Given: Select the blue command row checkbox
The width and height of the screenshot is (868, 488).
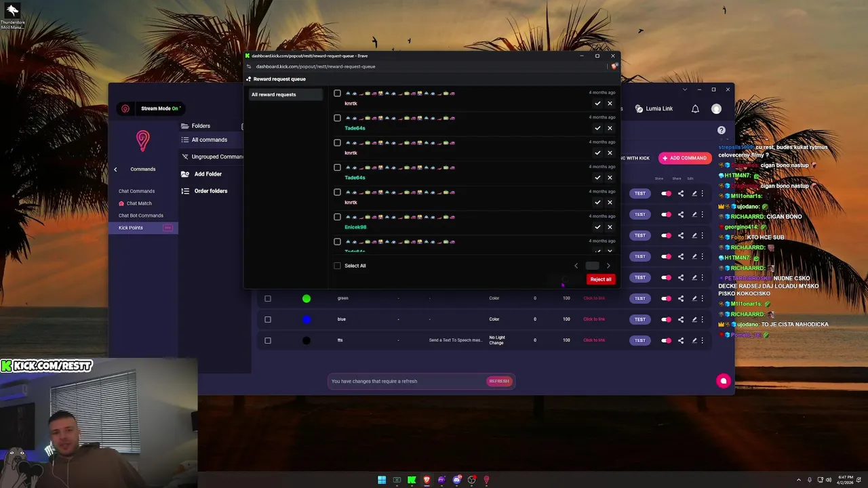Looking at the screenshot, I should click(x=268, y=319).
